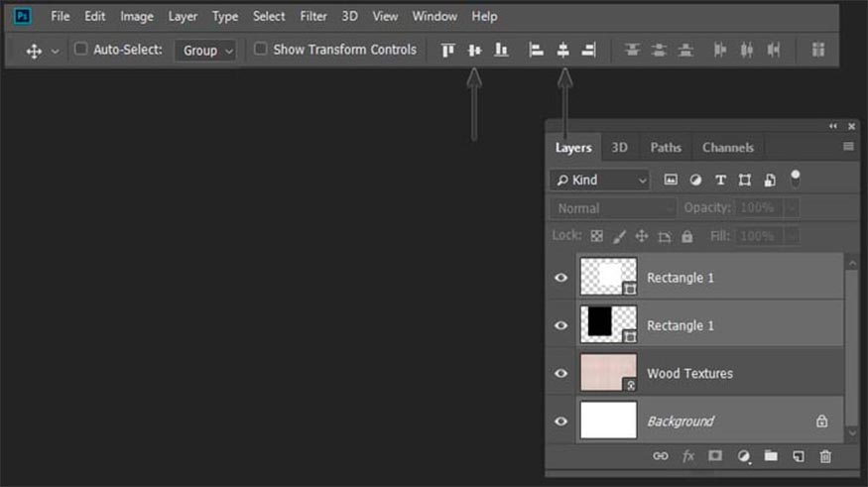
Task: Click Distribute bottom edges icon
Action: click(685, 51)
